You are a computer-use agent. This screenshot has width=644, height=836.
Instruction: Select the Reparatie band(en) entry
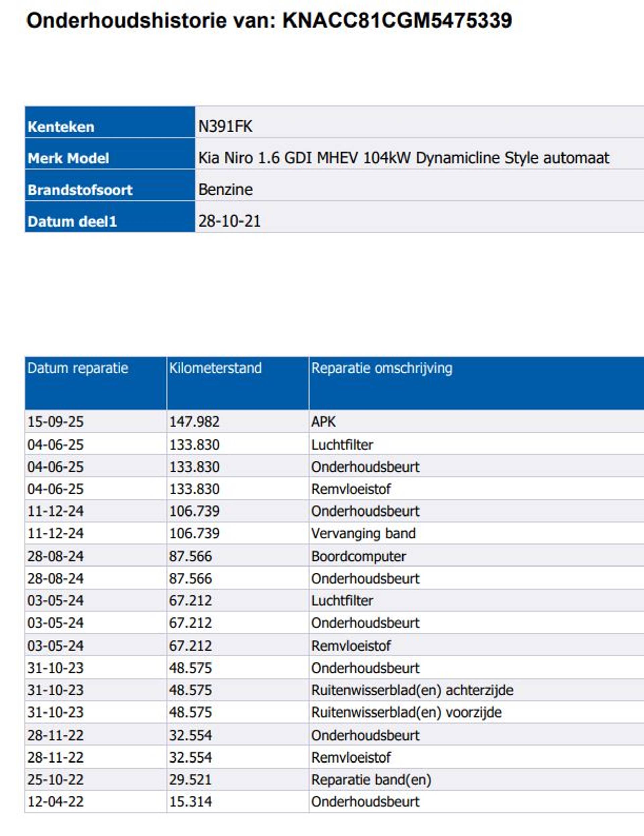pyautogui.click(x=371, y=780)
